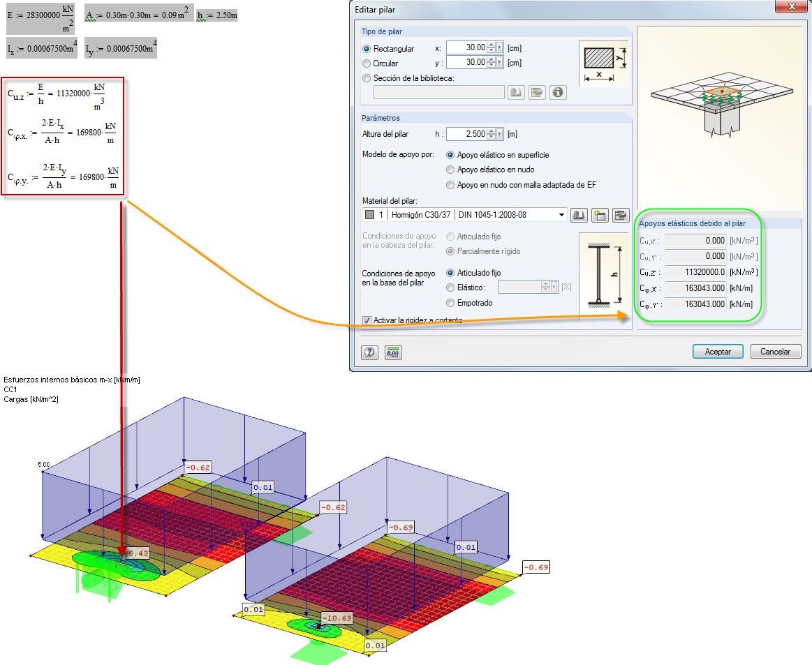Click the -10.69 moment label on right slab

click(337, 618)
